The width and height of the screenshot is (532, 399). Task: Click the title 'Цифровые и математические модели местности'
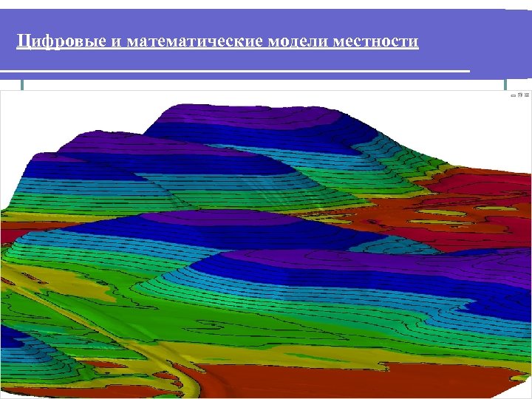[x=217, y=41]
